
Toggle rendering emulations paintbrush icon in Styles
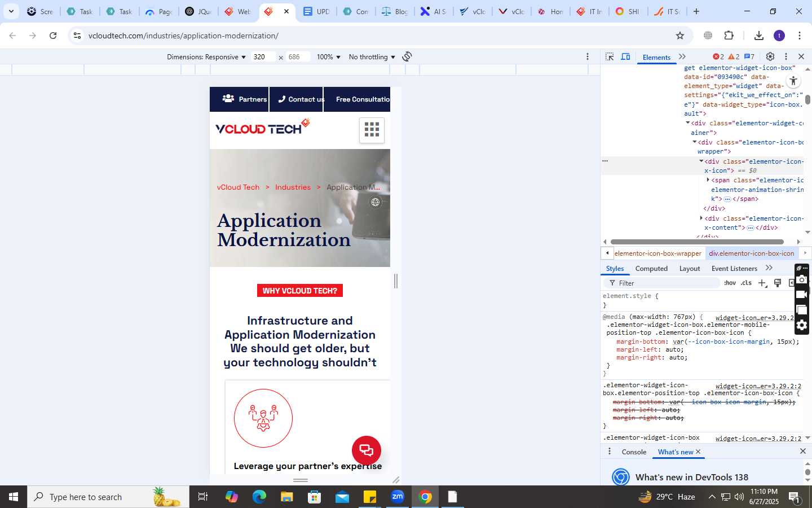click(x=778, y=283)
